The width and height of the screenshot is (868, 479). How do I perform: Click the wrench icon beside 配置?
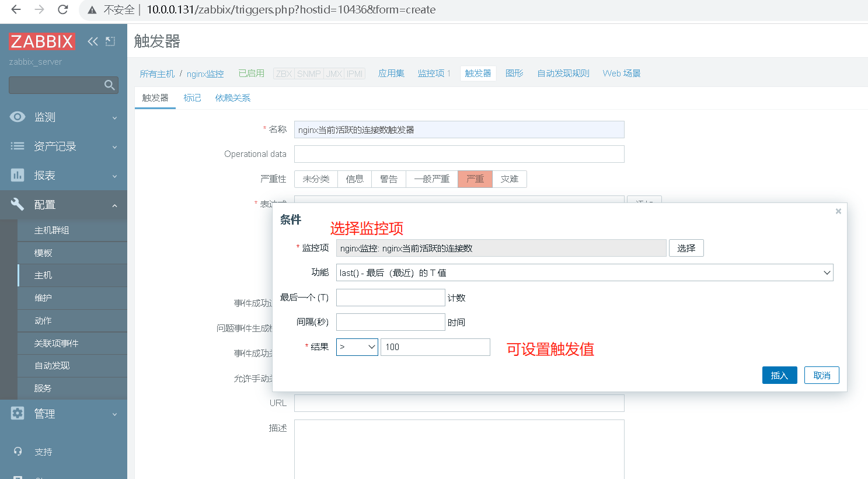(18, 204)
